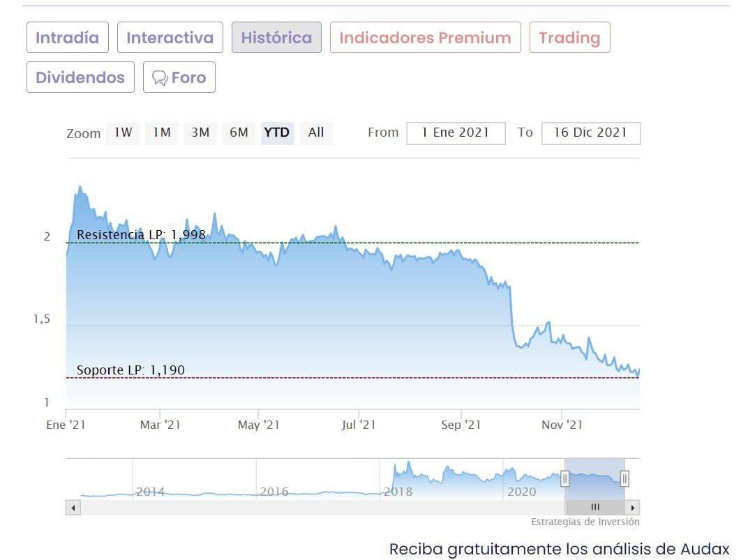Click navigator scrollbar right arrow
Viewport: 741px width, 560px height.
[x=633, y=508]
